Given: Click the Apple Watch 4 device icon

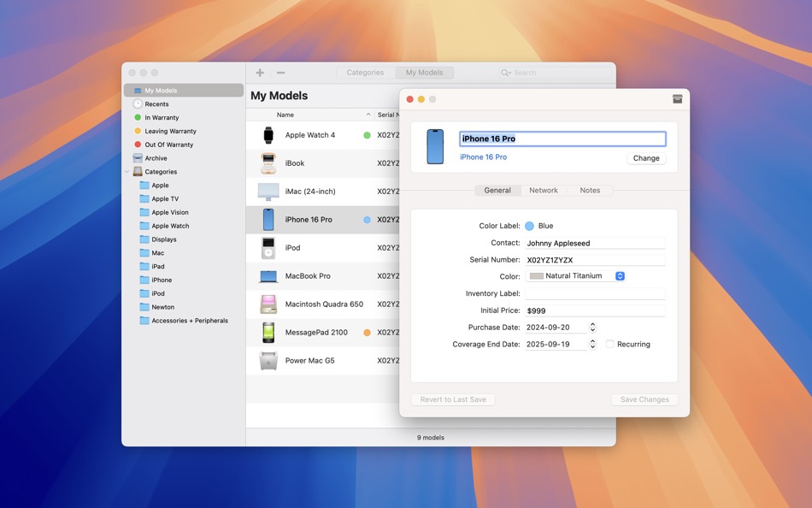Looking at the screenshot, I should pyautogui.click(x=268, y=135).
